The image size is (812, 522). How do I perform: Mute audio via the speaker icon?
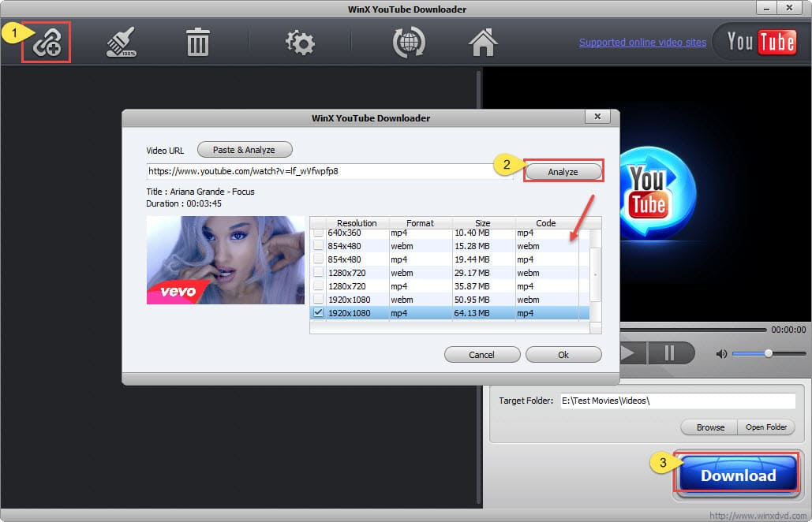pyautogui.click(x=721, y=354)
